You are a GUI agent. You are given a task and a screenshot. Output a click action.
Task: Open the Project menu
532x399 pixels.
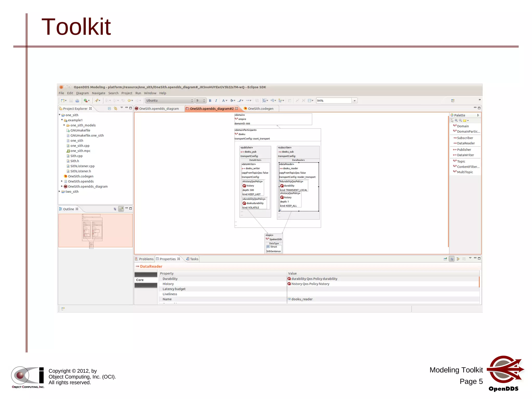[x=127, y=93]
